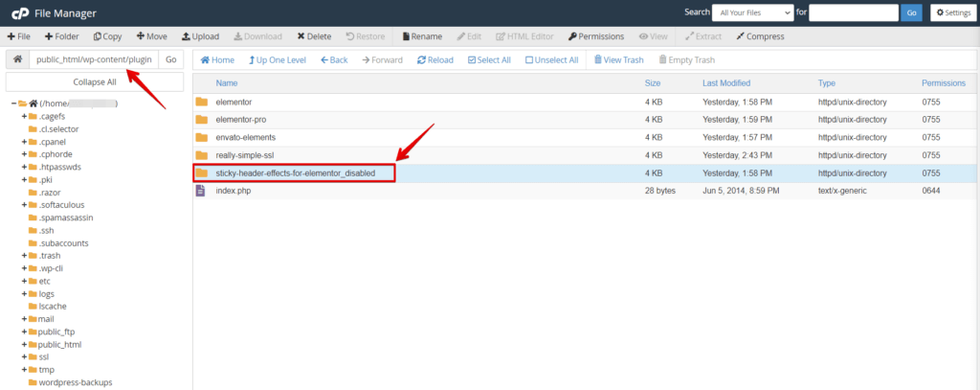Expand the .htpasswds tree folder
This screenshot has height=390, width=980.
(24, 167)
